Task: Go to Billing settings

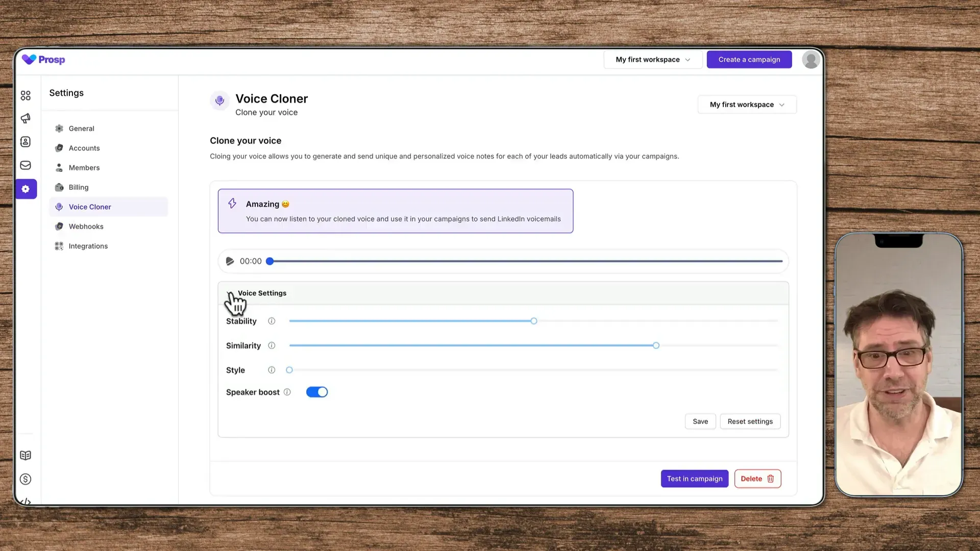Action: click(x=79, y=187)
